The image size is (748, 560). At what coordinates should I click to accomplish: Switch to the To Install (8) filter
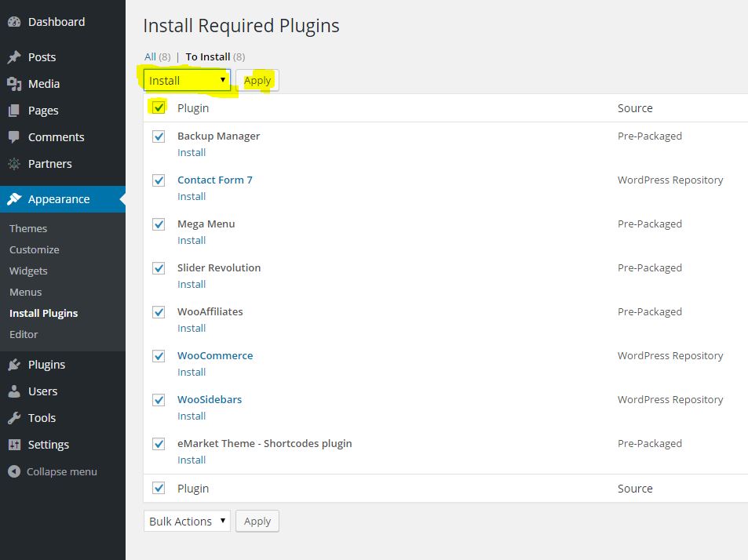[215, 56]
